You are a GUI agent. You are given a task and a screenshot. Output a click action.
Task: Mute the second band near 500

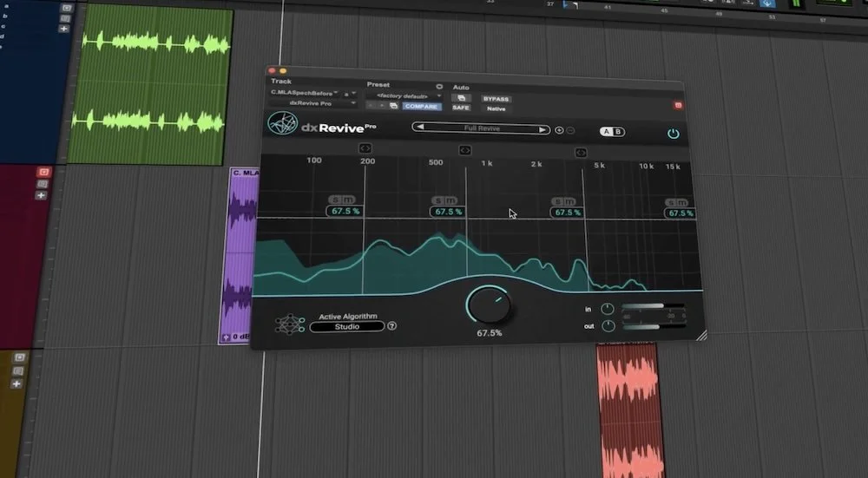click(451, 200)
